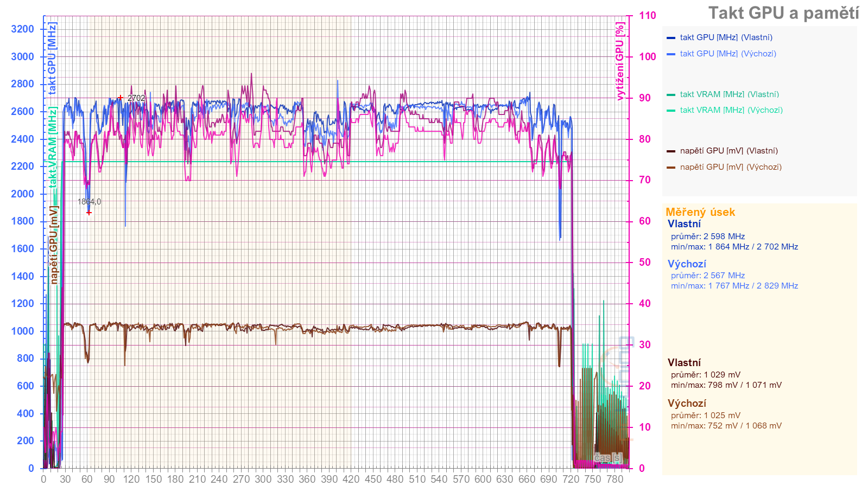Viewport: 868px width, 486px height.
Task: Click vertical axis label 'napětí GPU [mV]'
Action: [x=53, y=245]
